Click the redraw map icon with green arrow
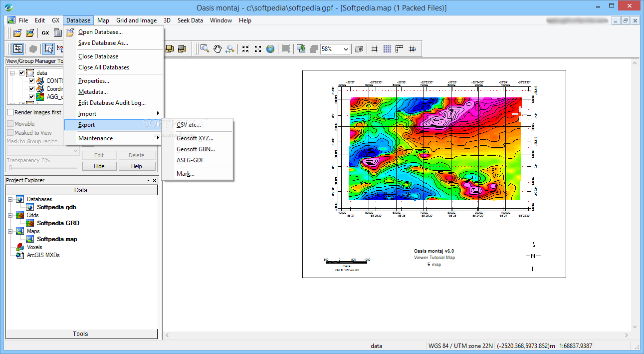This screenshot has height=354, width=644. tap(301, 48)
